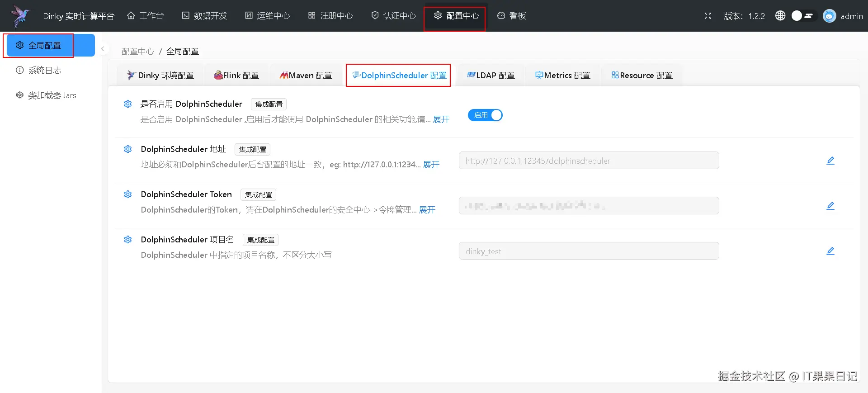The image size is (868, 393).
Task: Click 集成配置 tag of 是否启用 row
Action: tap(269, 104)
